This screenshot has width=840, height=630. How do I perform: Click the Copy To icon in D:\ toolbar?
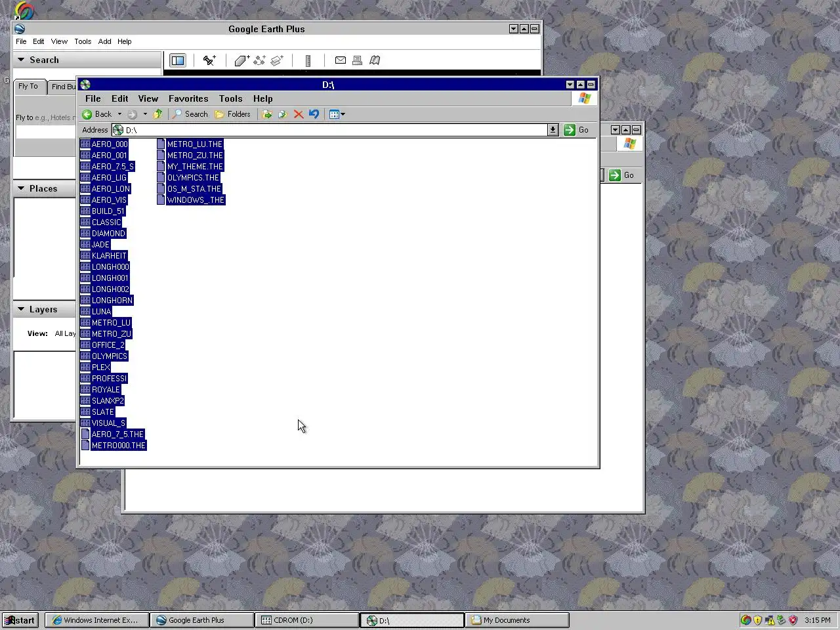(283, 114)
